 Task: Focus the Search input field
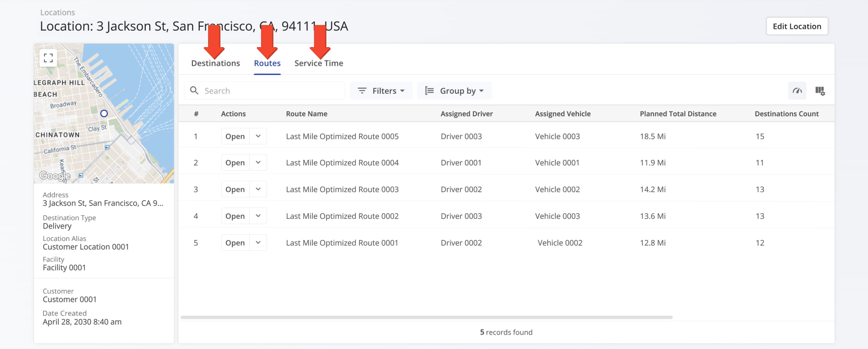pyautogui.click(x=264, y=91)
